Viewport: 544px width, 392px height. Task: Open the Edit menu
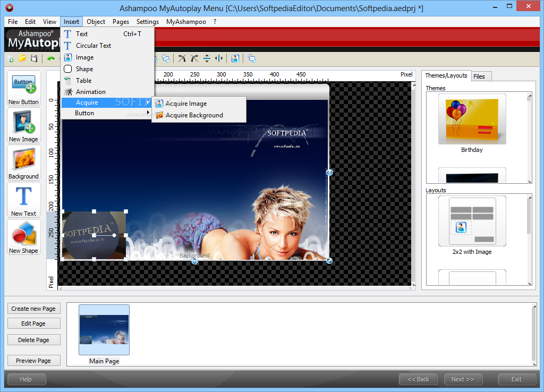(30, 21)
